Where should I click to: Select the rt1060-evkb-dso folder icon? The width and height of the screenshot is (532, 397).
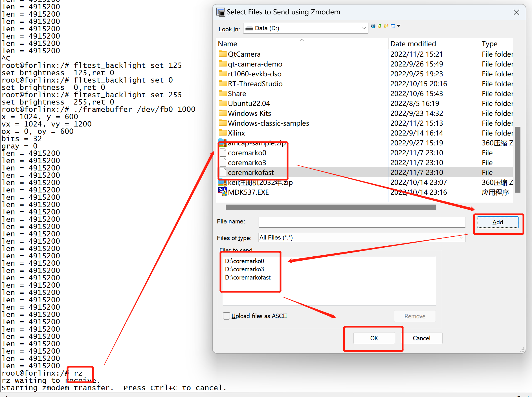click(223, 74)
